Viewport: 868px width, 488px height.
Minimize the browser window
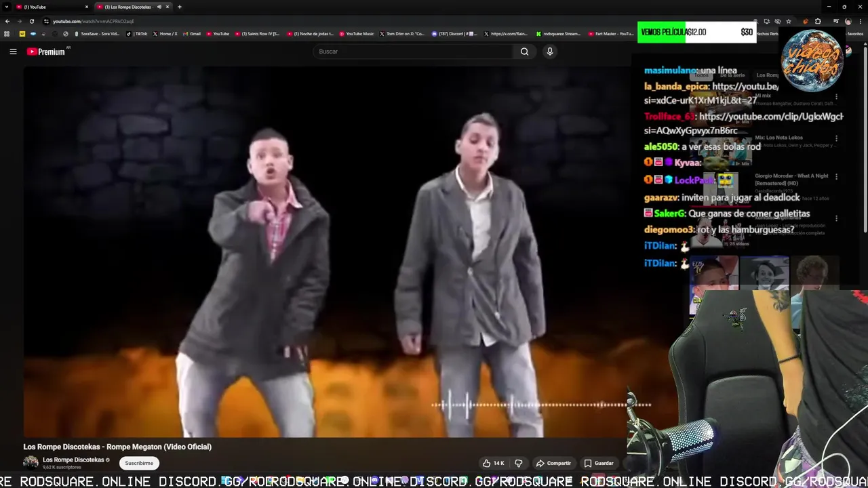(x=829, y=7)
